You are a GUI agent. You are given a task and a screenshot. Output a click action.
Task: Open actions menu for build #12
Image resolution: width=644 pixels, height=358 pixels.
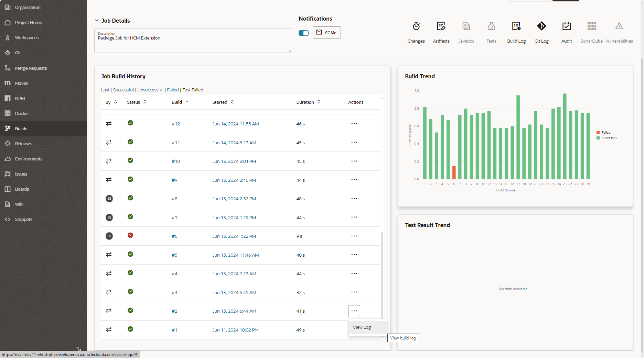(x=354, y=124)
